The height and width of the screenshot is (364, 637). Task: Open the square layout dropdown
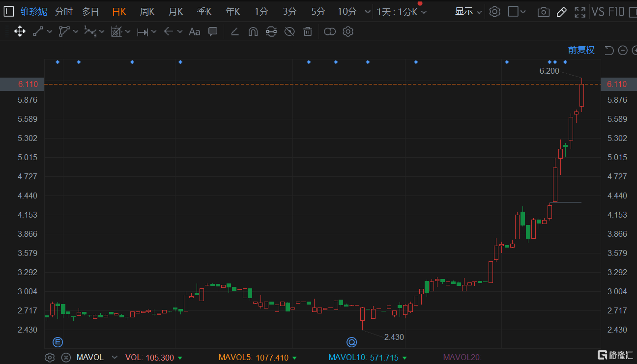tap(517, 12)
